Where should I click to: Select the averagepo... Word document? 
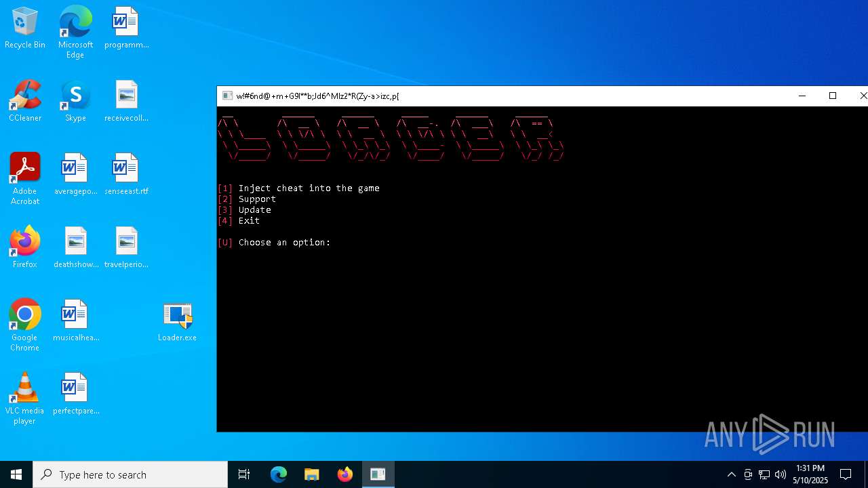click(x=75, y=175)
